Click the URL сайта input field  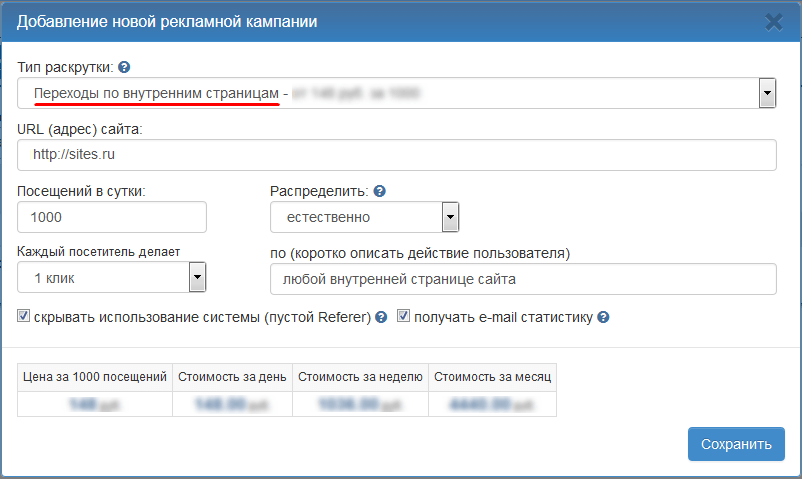(x=397, y=155)
